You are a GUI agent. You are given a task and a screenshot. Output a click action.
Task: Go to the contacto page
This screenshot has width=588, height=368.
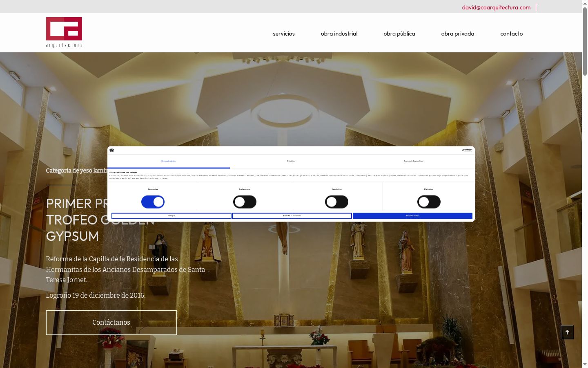click(512, 34)
